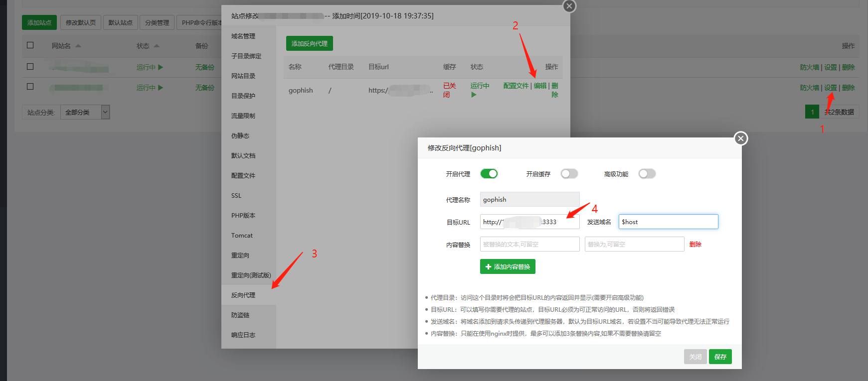Click the 关闭 button in proxy dialog

(695, 357)
